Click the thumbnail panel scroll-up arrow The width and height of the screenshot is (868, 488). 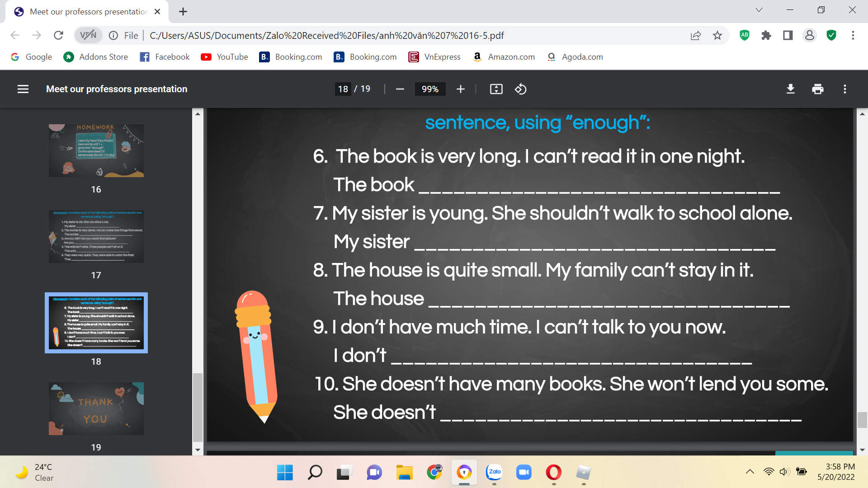pos(198,113)
